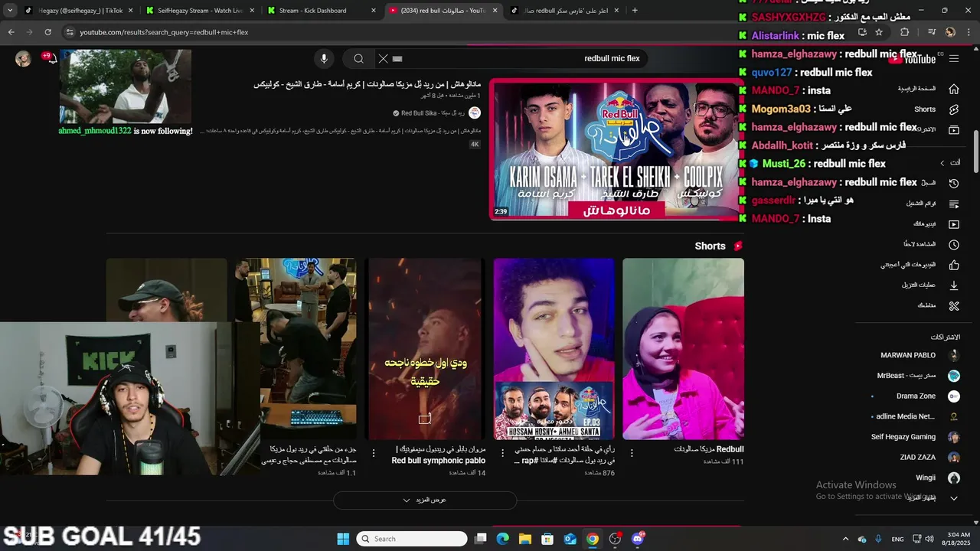
Task: Open Watch later in sidebar
Action: [953, 245]
